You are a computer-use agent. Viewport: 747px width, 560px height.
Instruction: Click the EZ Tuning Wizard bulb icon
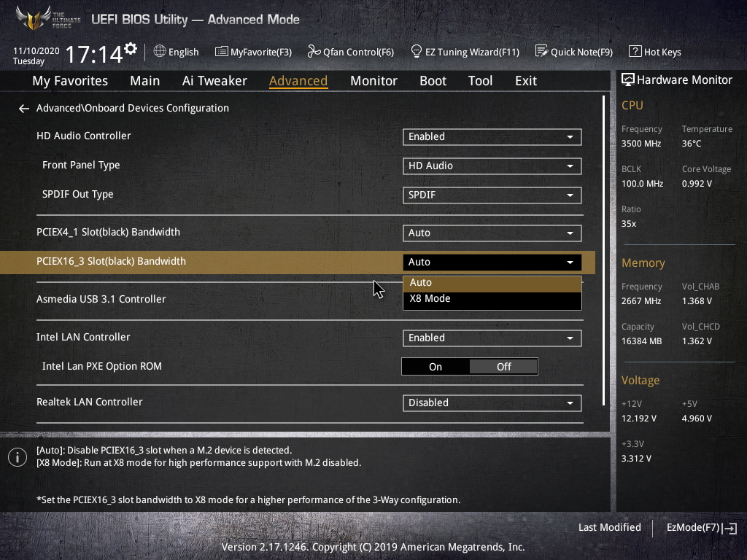416,51
